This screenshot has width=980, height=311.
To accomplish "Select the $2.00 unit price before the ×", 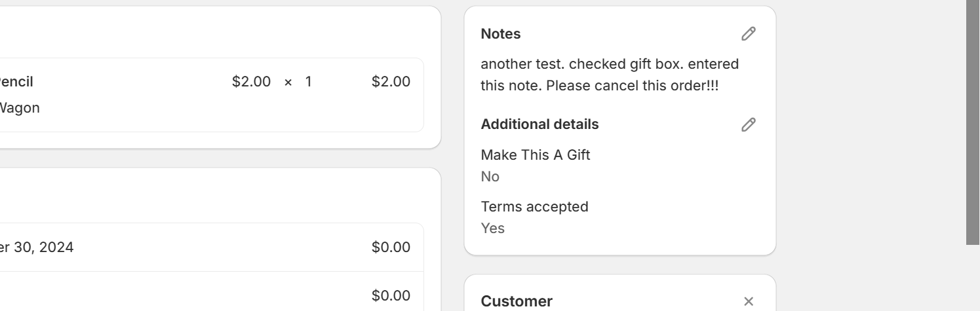I will 251,82.
